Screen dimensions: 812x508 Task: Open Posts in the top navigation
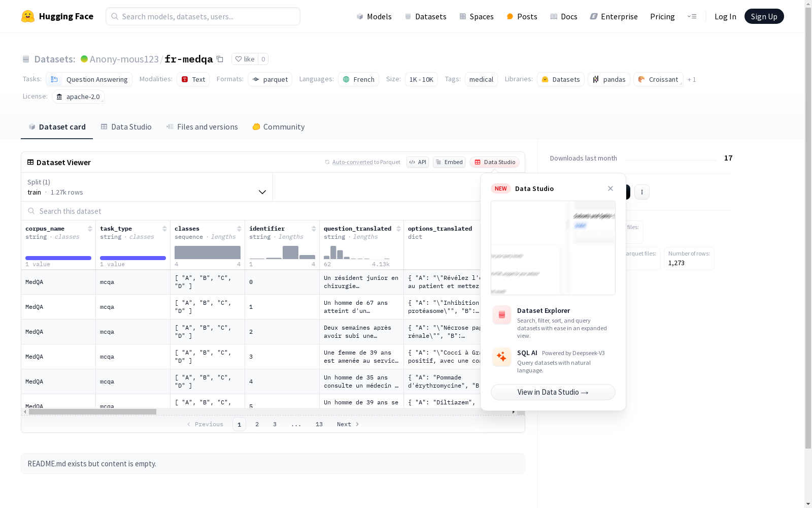[x=522, y=16]
